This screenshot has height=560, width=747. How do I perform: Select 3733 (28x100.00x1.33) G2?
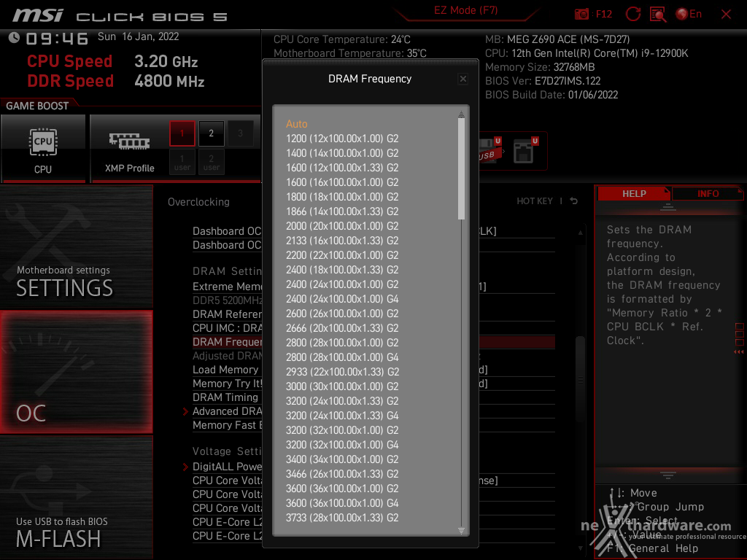point(342,518)
